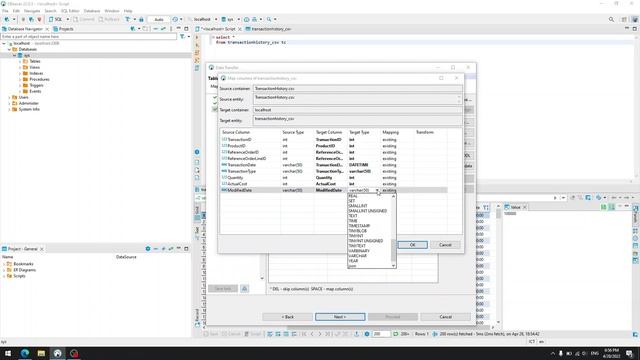Open Windows Start menu
Screen dimensions: 640x360
point(8,353)
